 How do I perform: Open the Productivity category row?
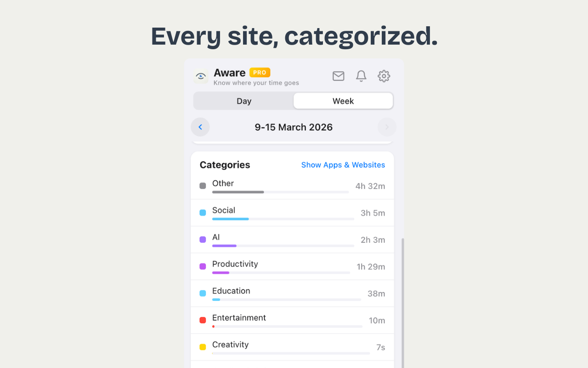click(x=292, y=266)
